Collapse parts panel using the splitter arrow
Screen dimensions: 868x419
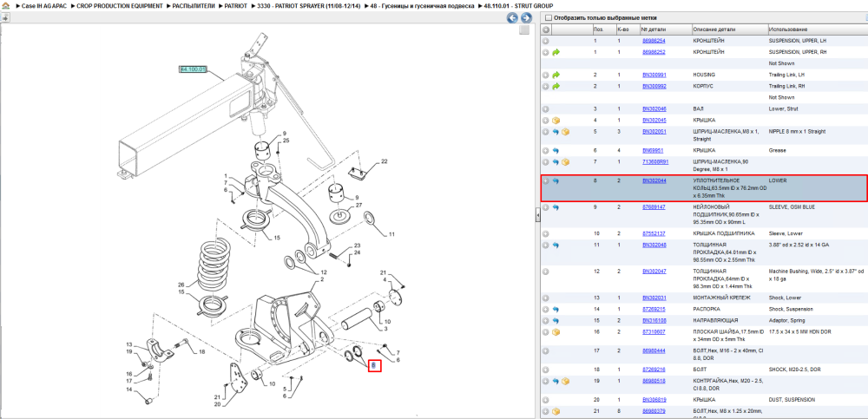coord(537,217)
